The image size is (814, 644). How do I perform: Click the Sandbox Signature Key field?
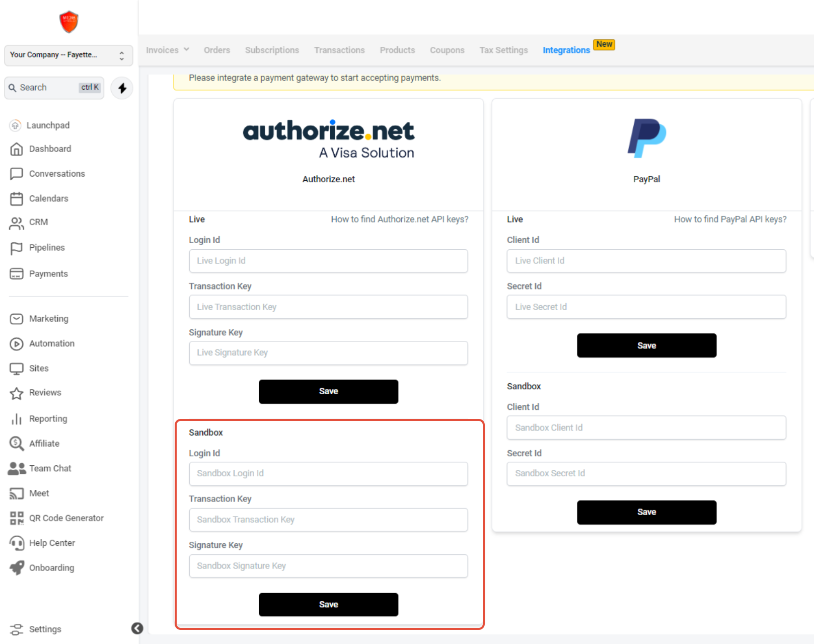pyautogui.click(x=329, y=566)
